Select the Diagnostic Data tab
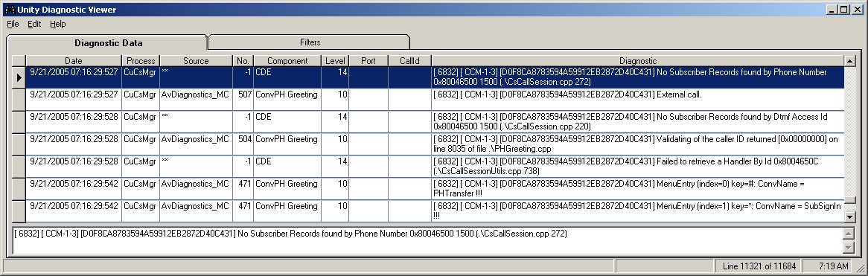The width and height of the screenshot is (868, 276). [x=108, y=42]
